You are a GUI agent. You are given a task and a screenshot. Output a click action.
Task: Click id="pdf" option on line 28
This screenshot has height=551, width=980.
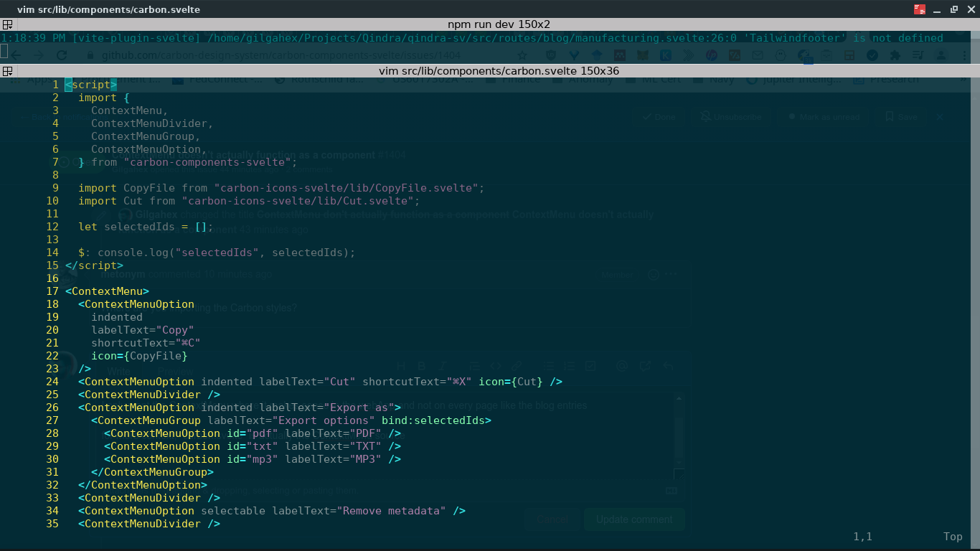(253, 433)
